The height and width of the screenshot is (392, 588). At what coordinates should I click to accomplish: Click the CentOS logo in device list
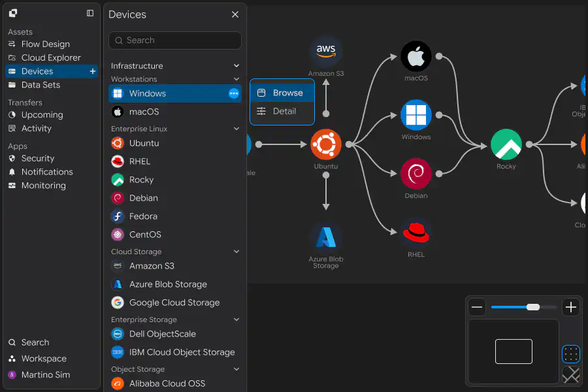pyautogui.click(x=118, y=235)
